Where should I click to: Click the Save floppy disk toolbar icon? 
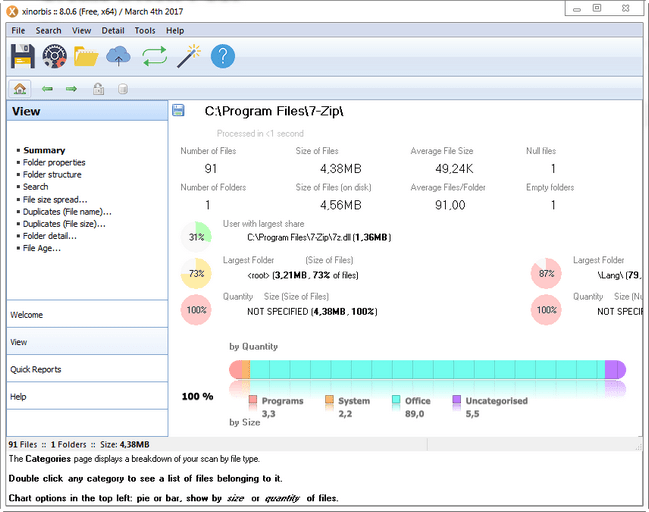(x=22, y=56)
